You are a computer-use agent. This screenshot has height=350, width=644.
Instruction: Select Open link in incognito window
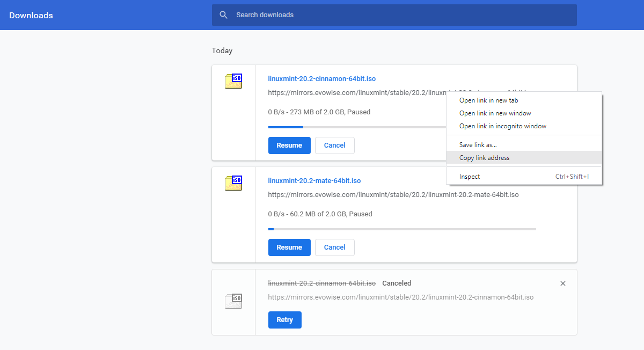502,126
